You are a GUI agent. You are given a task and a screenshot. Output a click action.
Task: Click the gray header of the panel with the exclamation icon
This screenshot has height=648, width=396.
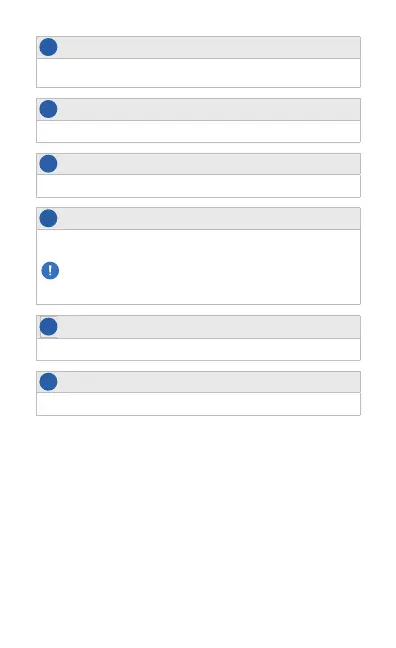pyautogui.click(x=198, y=219)
